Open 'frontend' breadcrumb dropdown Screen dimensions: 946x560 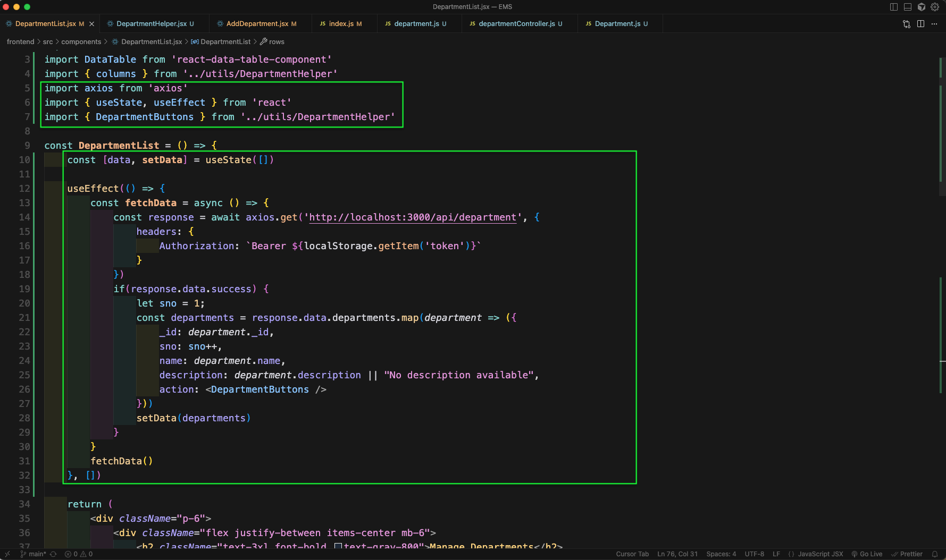(20, 41)
